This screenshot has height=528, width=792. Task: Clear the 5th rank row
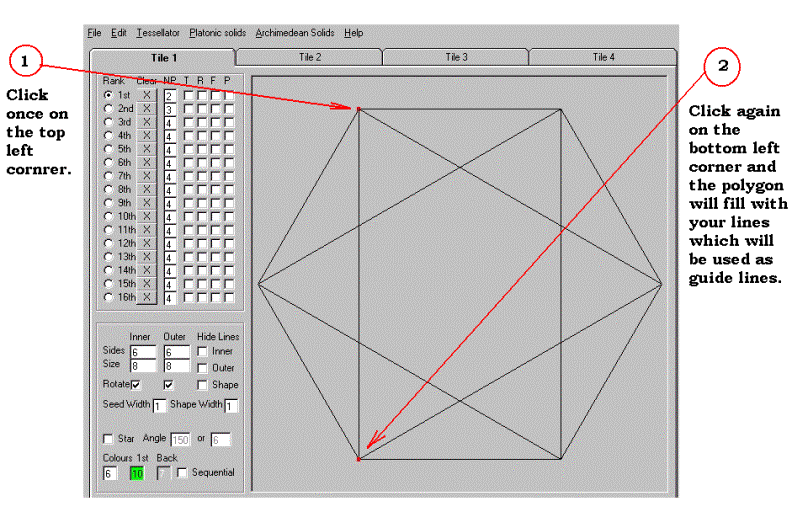pos(147,149)
